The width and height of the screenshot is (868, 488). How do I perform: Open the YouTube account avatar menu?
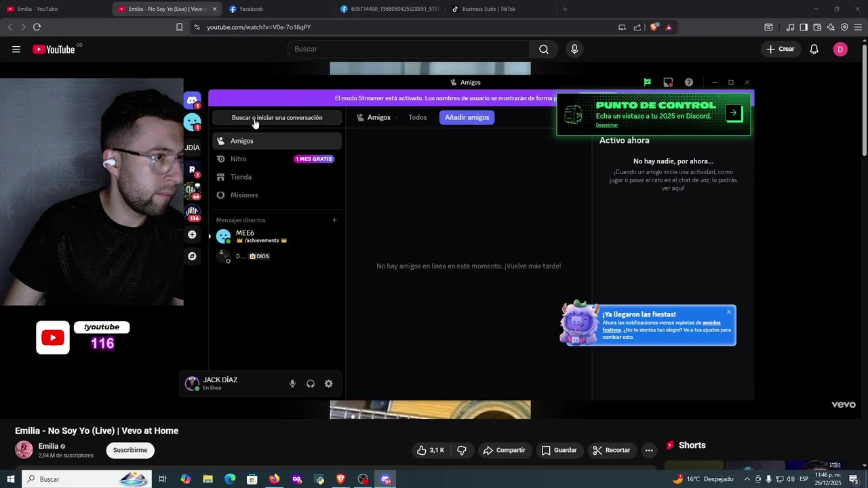pyautogui.click(x=840, y=49)
